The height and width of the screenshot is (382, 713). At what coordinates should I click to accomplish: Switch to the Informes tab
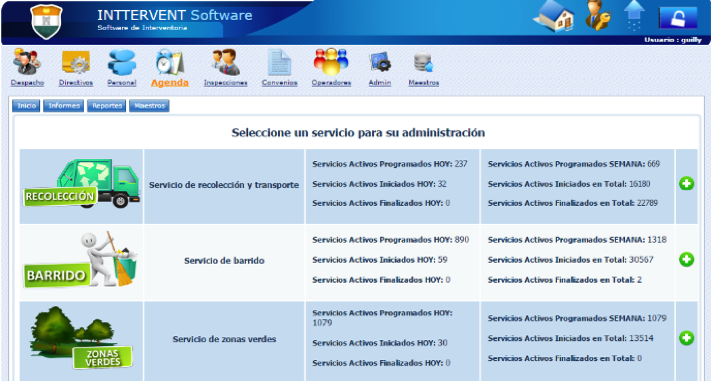[64, 106]
